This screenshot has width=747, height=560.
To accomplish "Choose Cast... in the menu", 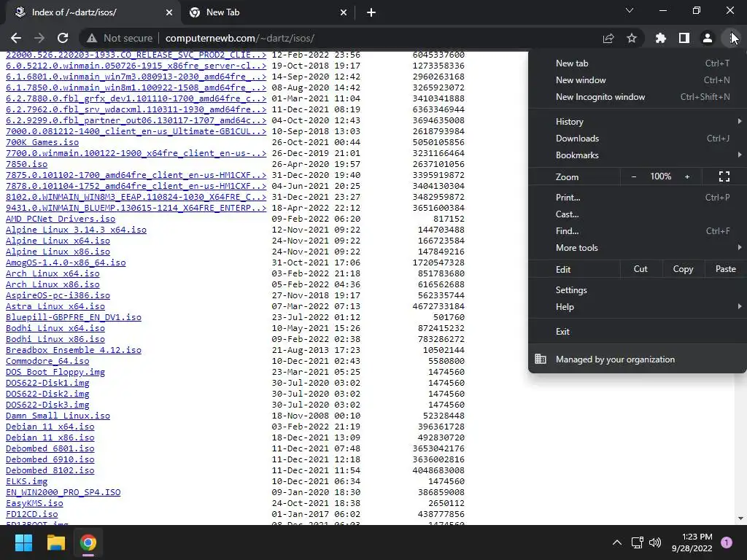I will click(x=638, y=214).
